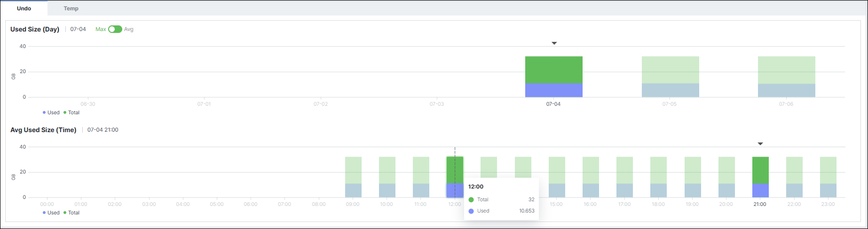Select the 15:00 bar in the Time chart
The width and height of the screenshot is (868, 229).
click(x=557, y=177)
